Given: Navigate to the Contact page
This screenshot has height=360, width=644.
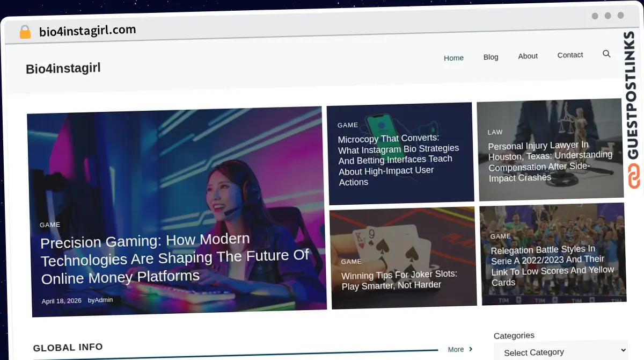Looking at the screenshot, I should pyautogui.click(x=570, y=55).
